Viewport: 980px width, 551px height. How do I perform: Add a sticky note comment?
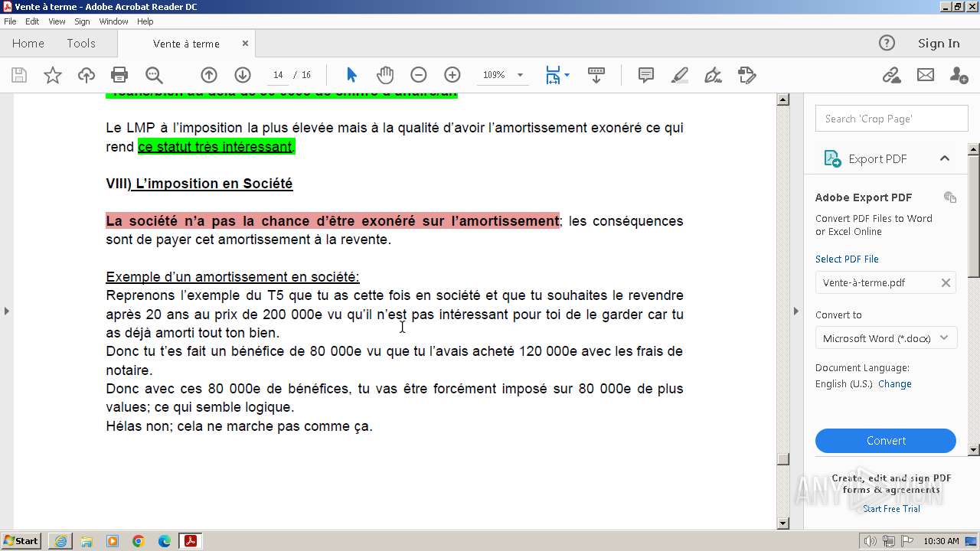coord(646,75)
